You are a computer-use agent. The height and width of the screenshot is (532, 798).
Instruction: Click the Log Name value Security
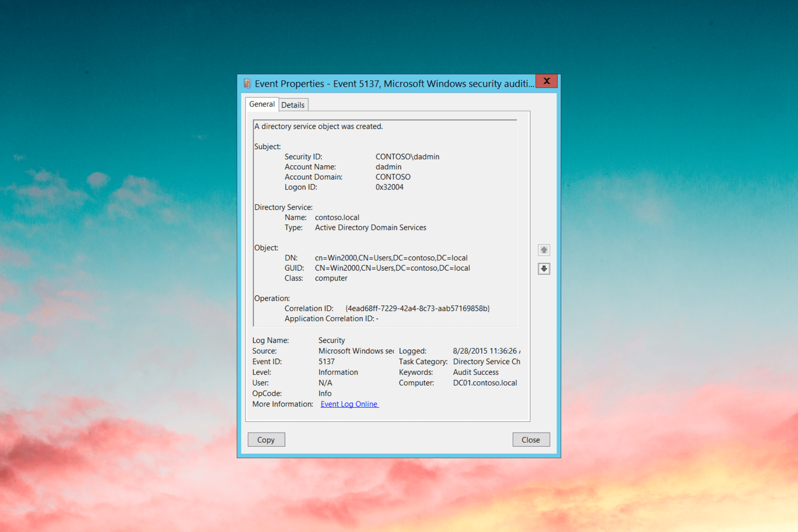click(332, 340)
